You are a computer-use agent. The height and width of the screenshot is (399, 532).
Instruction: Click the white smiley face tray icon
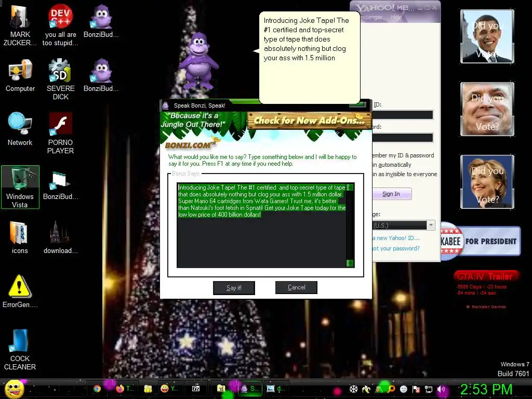pyautogui.click(x=403, y=389)
